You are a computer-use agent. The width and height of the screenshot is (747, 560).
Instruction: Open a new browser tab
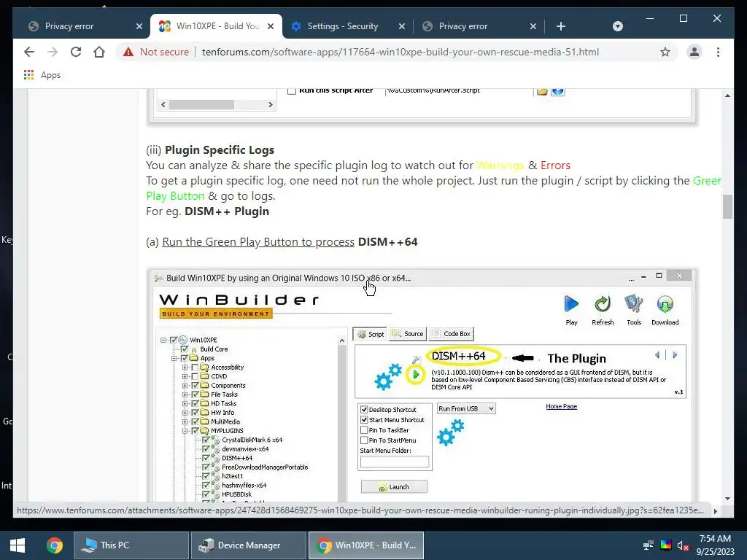click(561, 26)
